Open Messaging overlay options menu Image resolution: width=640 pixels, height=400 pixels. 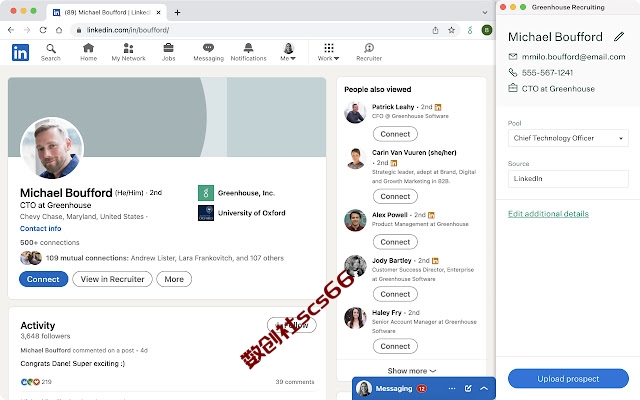(451, 388)
